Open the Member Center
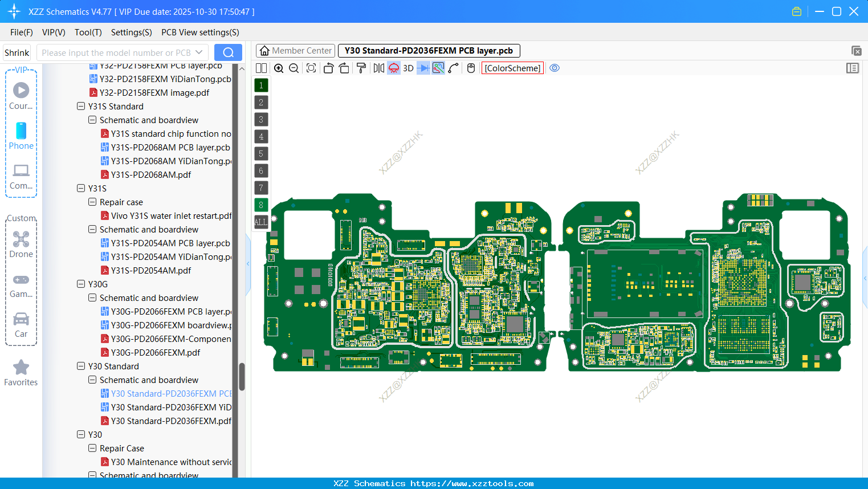Image resolution: width=868 pixels, height=489 pixels. pos(295,50)
